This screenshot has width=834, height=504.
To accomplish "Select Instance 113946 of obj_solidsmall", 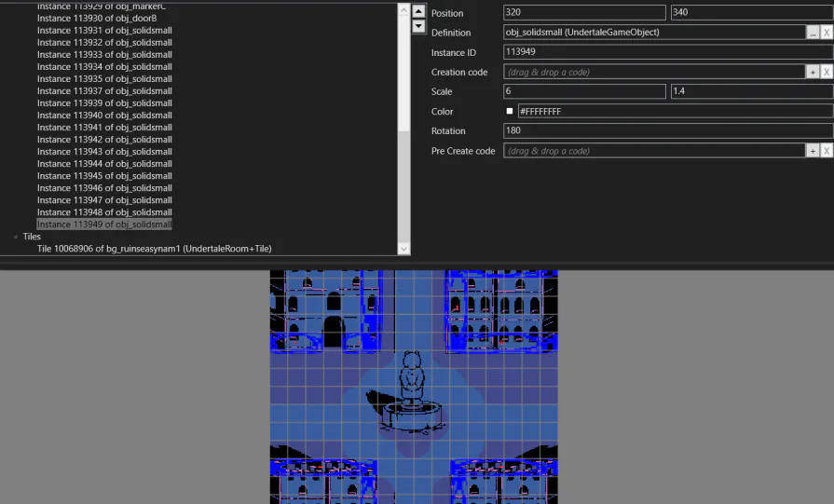I will tap(104, 188).
